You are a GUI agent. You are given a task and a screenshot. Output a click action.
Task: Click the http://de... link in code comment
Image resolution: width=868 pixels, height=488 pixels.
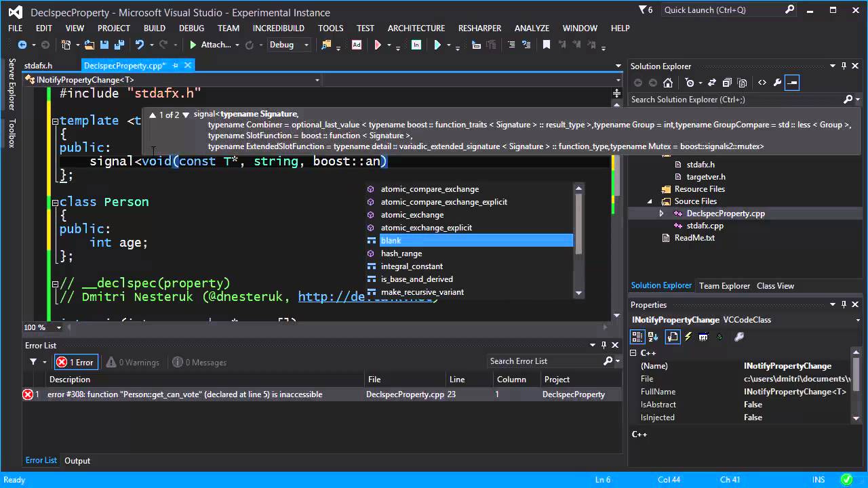pyautogui.click(x=365, y=297)
